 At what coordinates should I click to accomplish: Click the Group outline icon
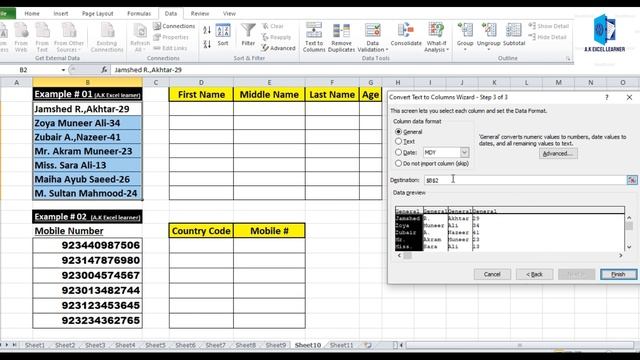click(465, 36)
